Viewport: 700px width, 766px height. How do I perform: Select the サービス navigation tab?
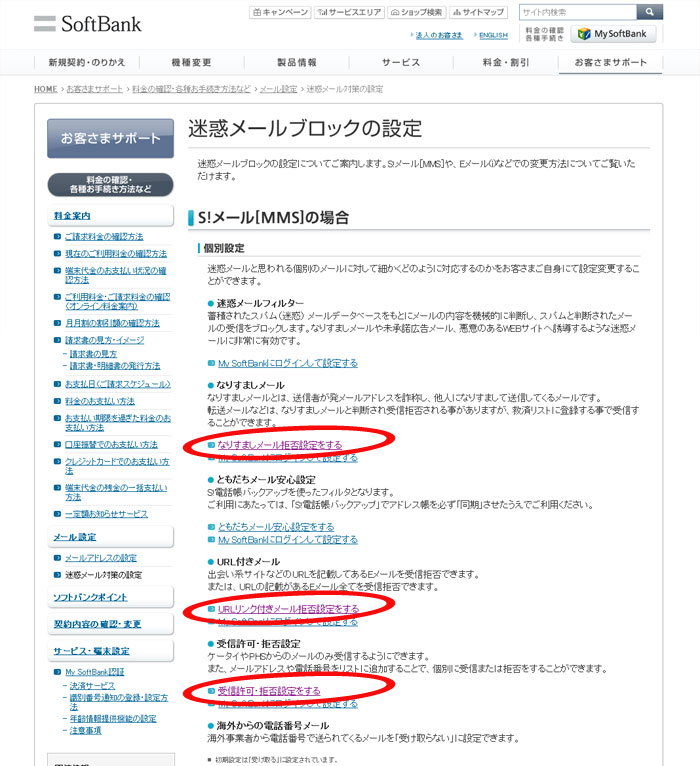tap(401, 63)
